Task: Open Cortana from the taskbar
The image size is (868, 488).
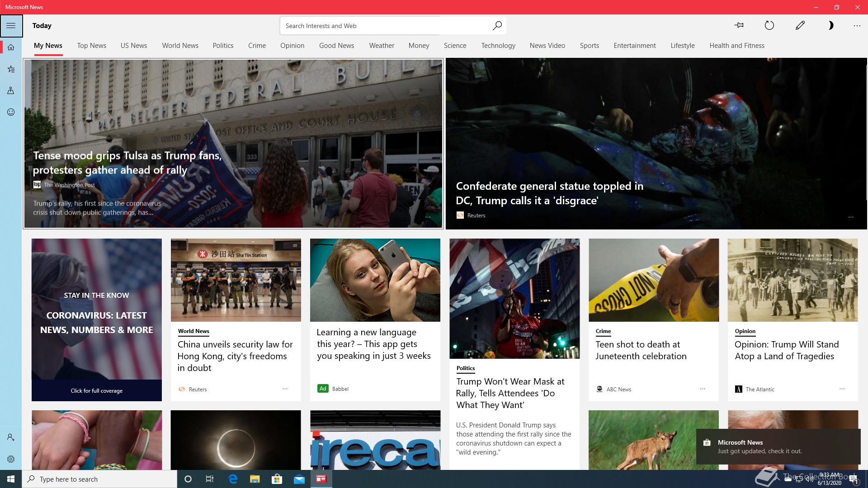Action: click(188, 479)
